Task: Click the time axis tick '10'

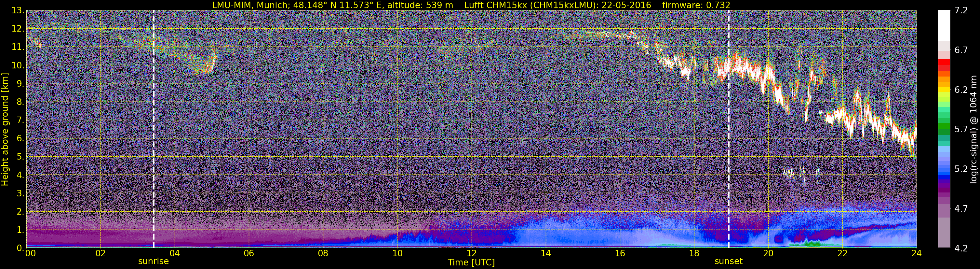Action: pos(397,254)
